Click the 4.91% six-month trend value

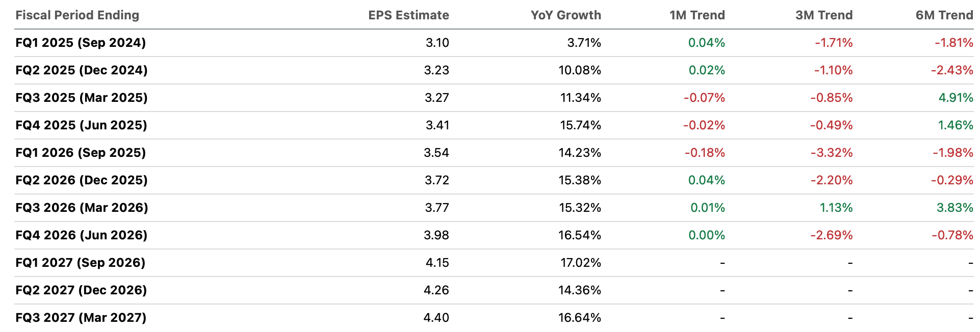tap(956, 98)
